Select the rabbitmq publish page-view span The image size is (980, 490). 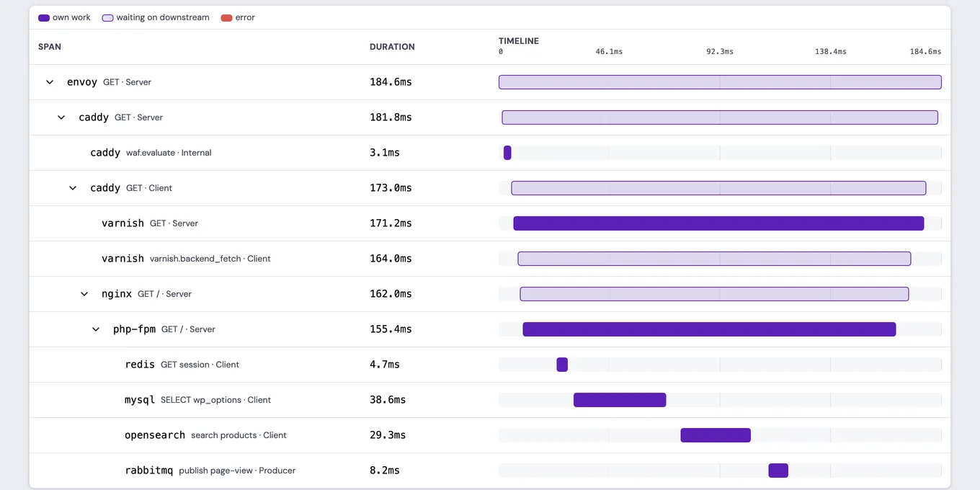click(x=210, y=471)
